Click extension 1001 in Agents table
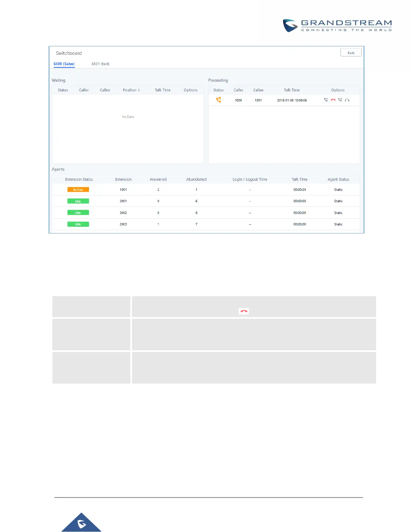The image size is (411, 532). (x=123, y=190)
